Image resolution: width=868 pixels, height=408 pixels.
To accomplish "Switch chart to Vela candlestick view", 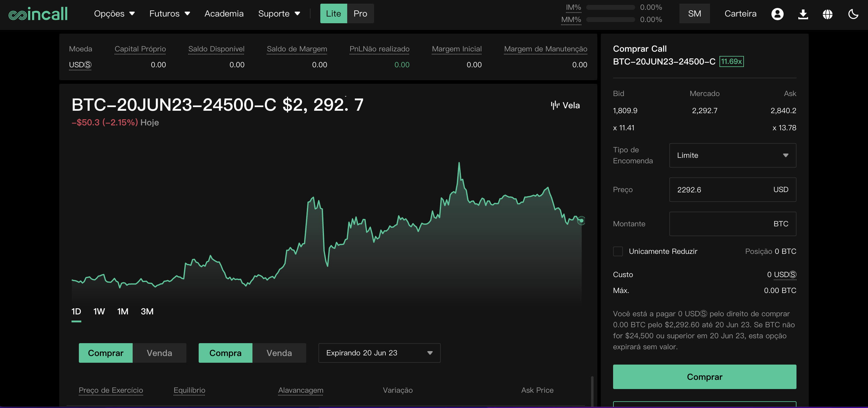I will point(565,105).
